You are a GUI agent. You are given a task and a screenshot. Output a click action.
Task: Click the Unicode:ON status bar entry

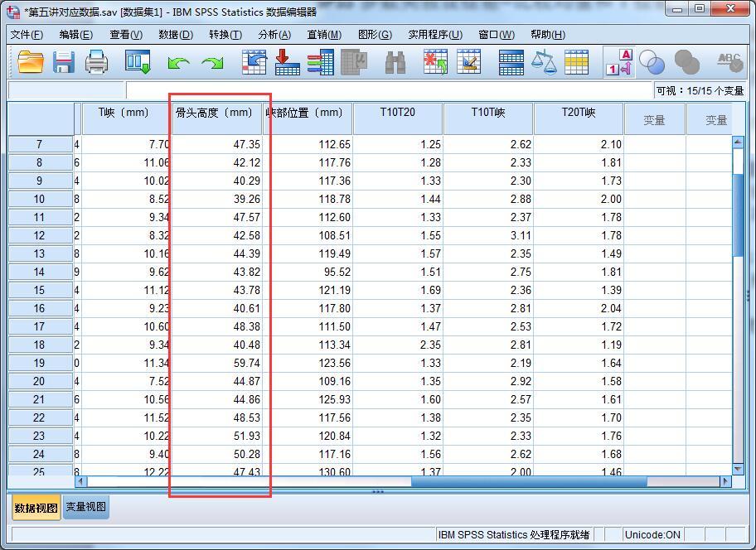652,534
